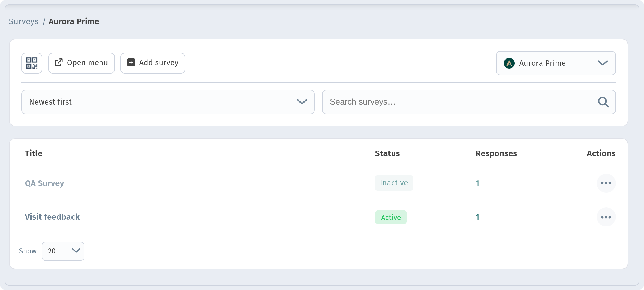
Task: Go to Surveys breadcrumb link
Action: pyautogui.click(x=24, y=21)
